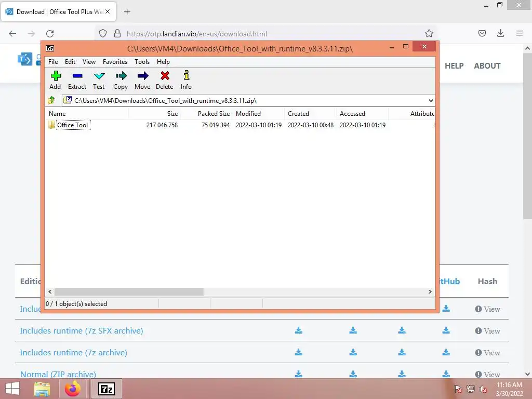532x399 pixels.
Task: Sort by Attributes column header
Action: (412, 114)
